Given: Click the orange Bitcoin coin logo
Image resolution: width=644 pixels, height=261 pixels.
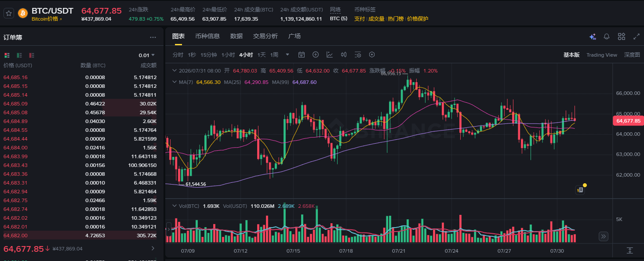Looking at the screenshot, I should [x=22, y=14].
